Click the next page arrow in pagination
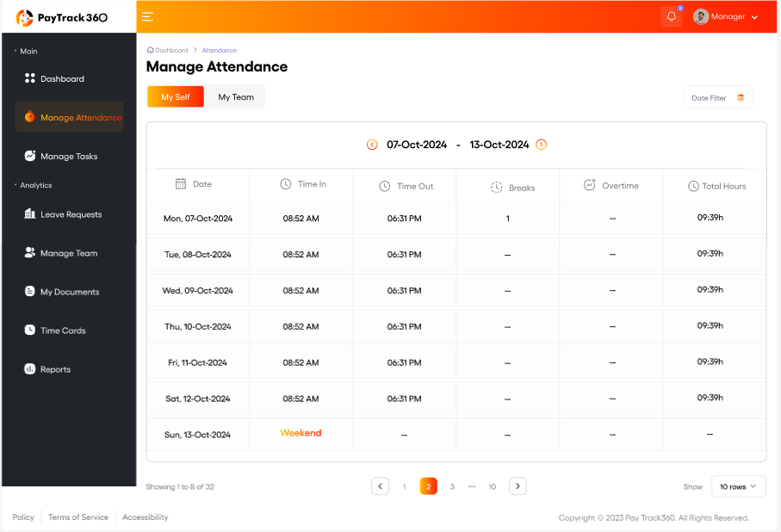Image resolution: width=781 pixels, height=532 pixels. (x=518, y=486)
